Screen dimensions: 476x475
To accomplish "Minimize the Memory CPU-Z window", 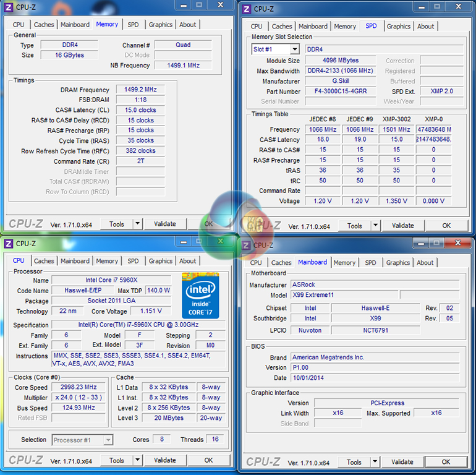I will 184,5.
